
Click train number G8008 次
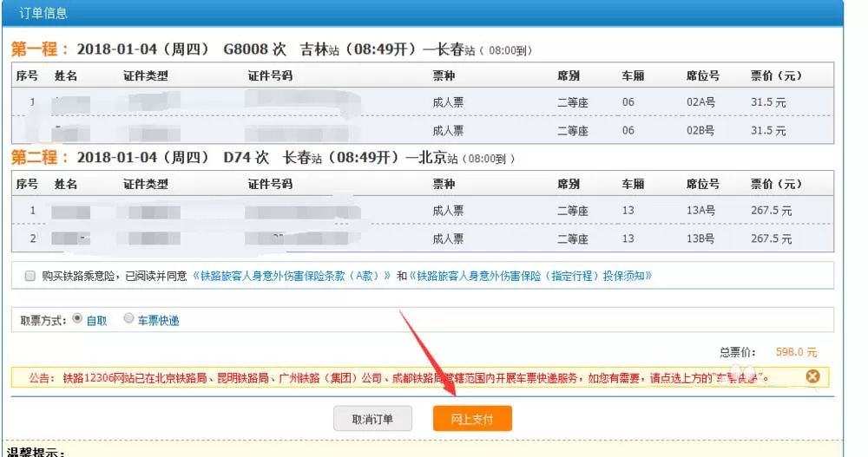pos(254,49)
